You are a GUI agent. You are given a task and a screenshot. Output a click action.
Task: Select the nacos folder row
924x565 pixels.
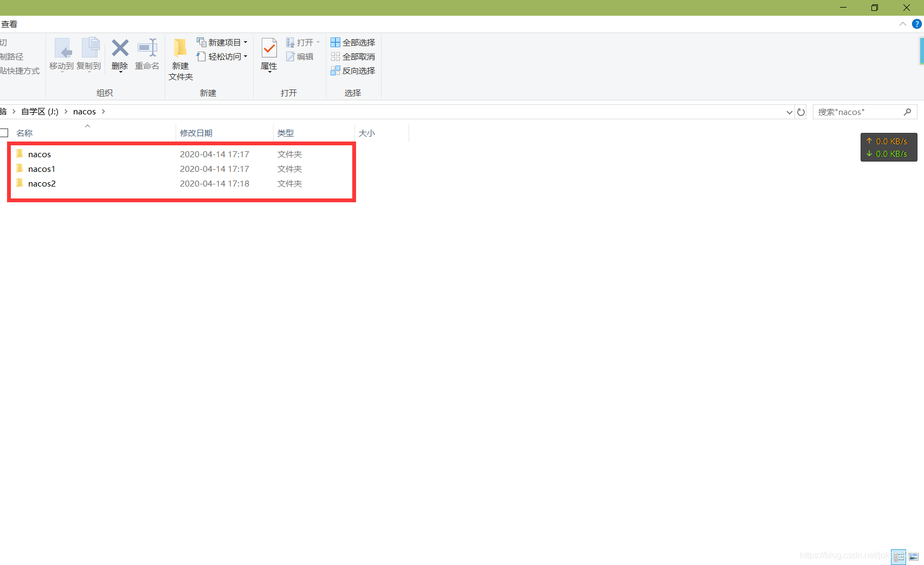(x=183, y=154)
